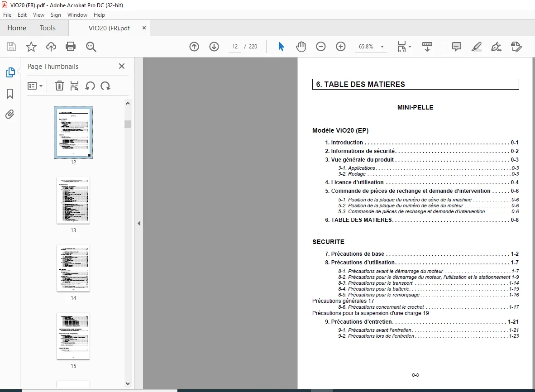Image resolution: width=535 pixels, height=392 pixels.
Task: Click the page number input field
Action: click(x=235, y=47)
